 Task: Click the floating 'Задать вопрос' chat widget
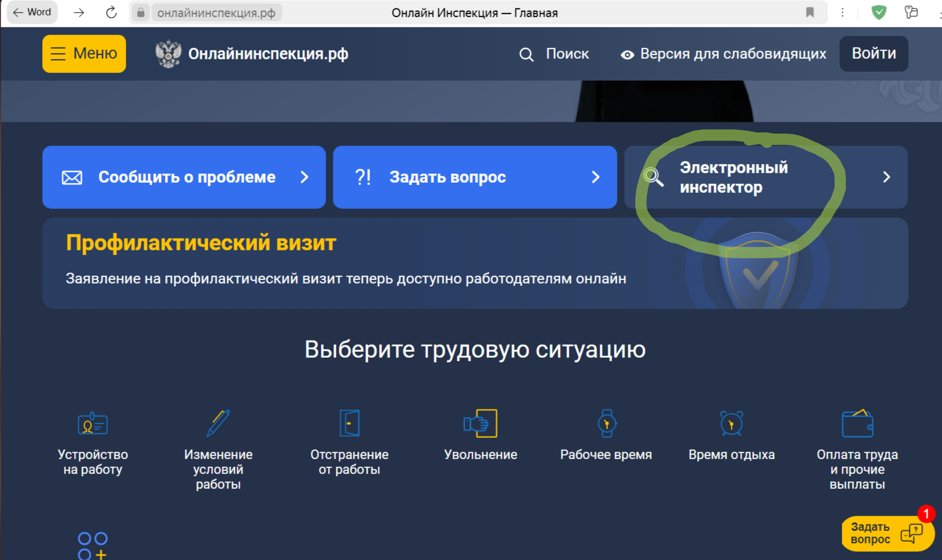pos(887,533)
